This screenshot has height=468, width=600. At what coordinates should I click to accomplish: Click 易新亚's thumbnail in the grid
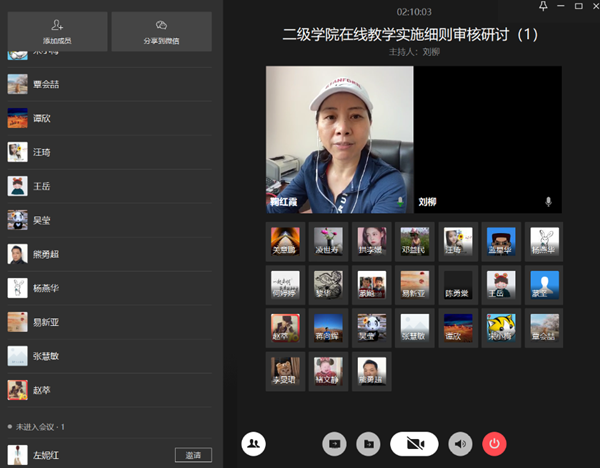point(414,285)
